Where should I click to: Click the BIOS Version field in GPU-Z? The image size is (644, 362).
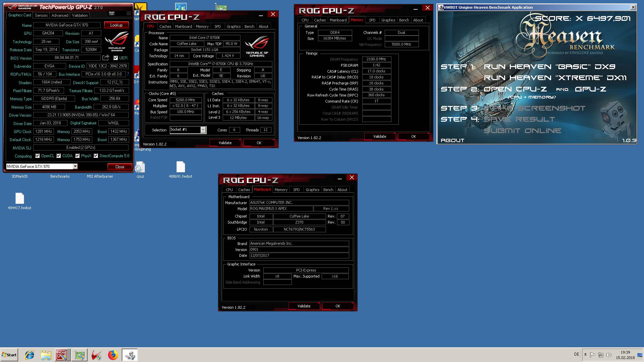pyautogui.click(x=67, y=58)
